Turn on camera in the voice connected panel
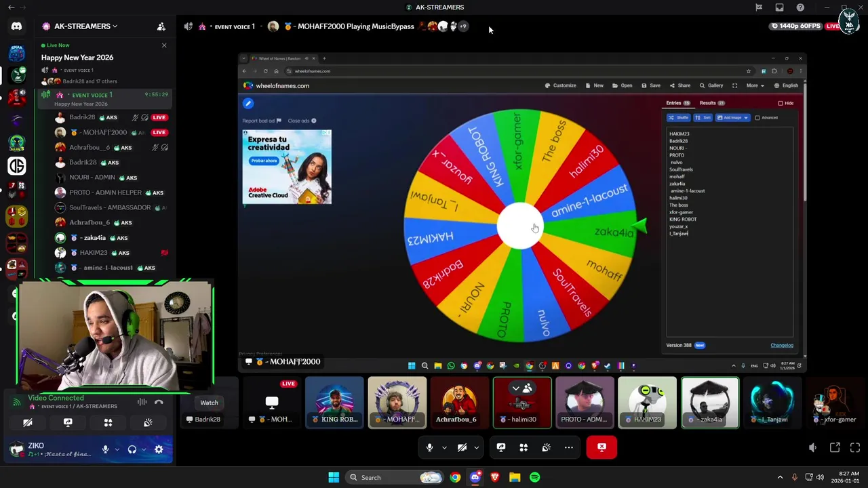 click(x=28, y=422)
